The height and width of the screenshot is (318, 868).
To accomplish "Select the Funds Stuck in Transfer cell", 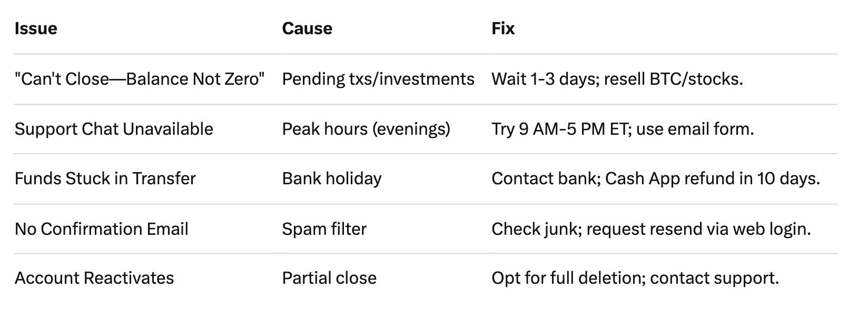I will (105, 178).
